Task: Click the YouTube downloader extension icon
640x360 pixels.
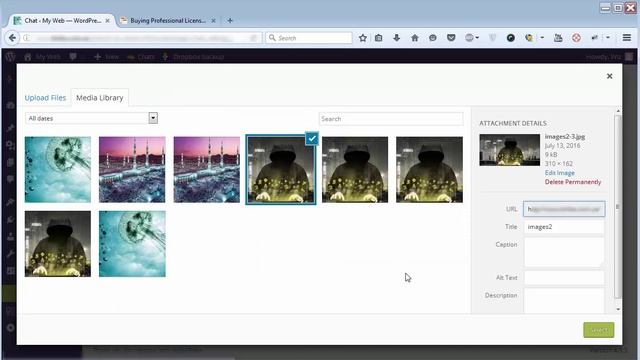Action: [558, 38]
